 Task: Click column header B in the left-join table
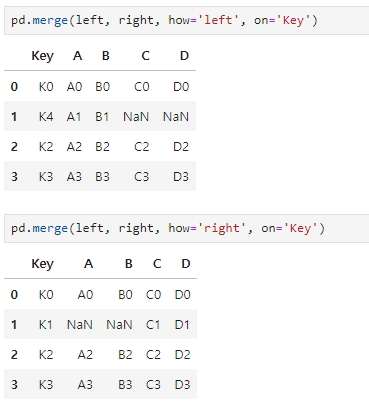pos(106,56)
